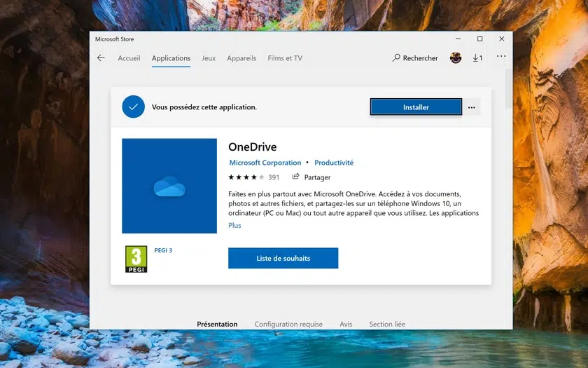Jump to the Section liée tab
588x368 pixels.
tap(387, 324)
